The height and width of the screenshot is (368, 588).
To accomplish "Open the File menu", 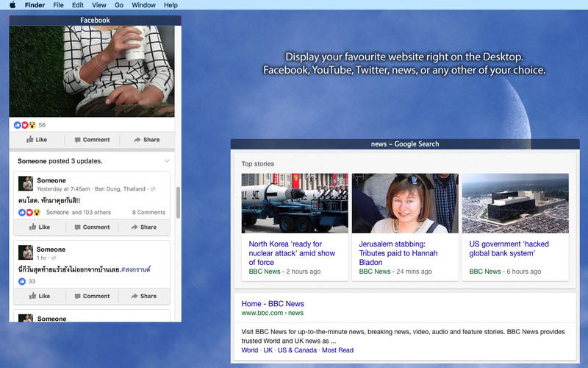I will (x=58, y=5).
